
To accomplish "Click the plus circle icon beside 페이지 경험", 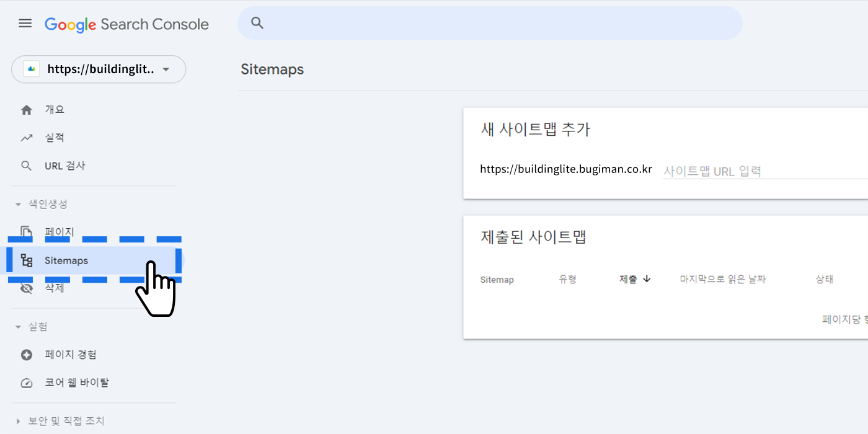I will (x=26, y=355).
